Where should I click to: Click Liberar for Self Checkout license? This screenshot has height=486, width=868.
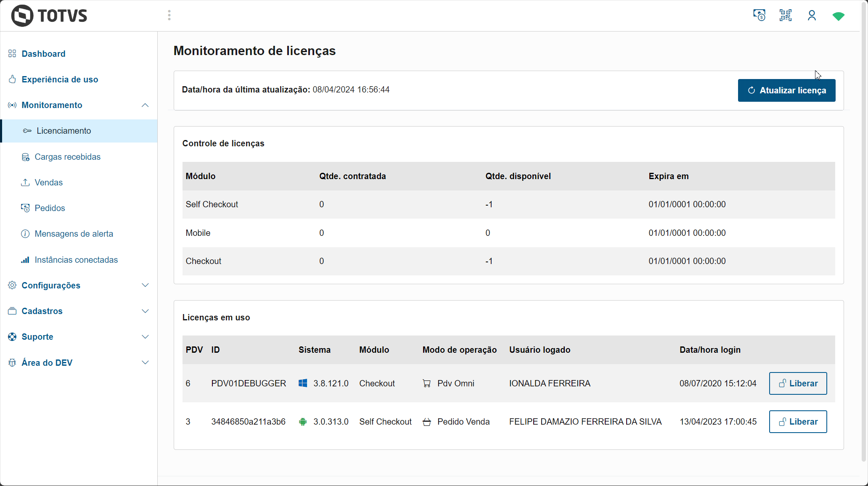(x=798, y=422)
